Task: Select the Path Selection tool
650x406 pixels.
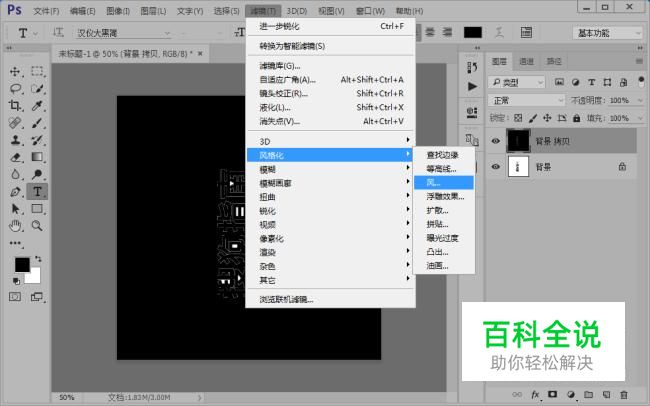Action: pos(15,209)
